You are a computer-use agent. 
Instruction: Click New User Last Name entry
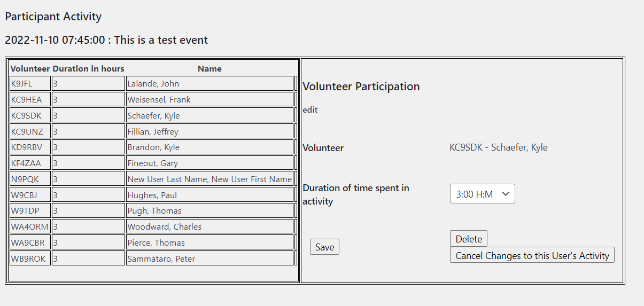pyautogui.click(x=210, y=179)
